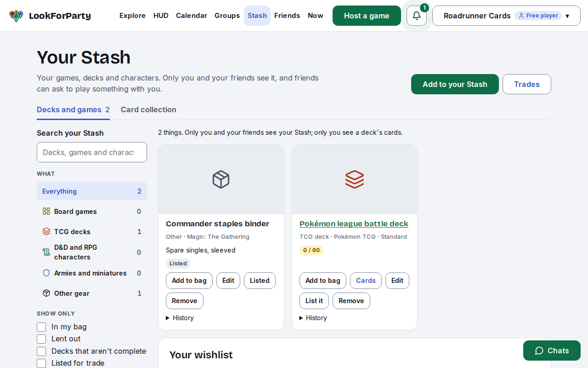Click List it on Pokémon deck card
588x368 pixels.
point(314,301)
